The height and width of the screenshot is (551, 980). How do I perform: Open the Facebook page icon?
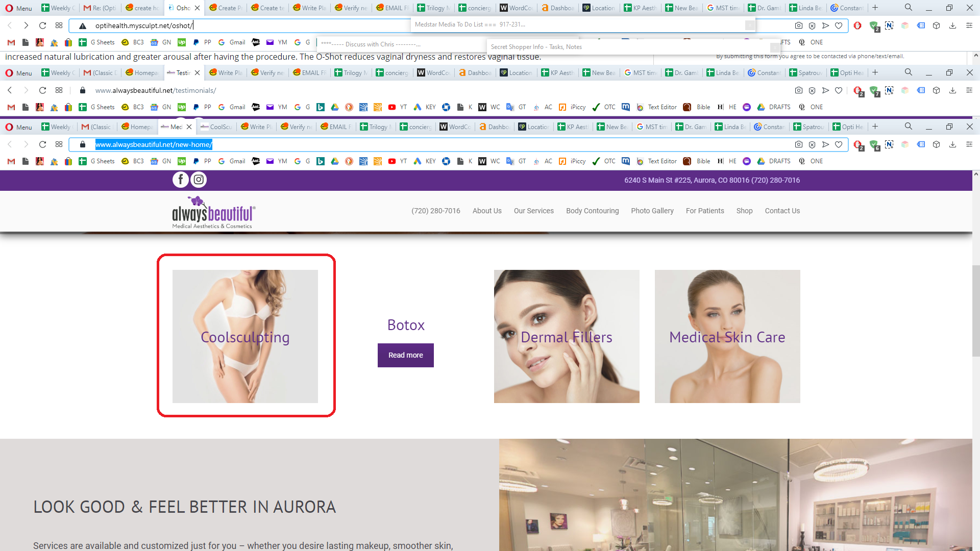pyautogui.click(x=181, y=180)
